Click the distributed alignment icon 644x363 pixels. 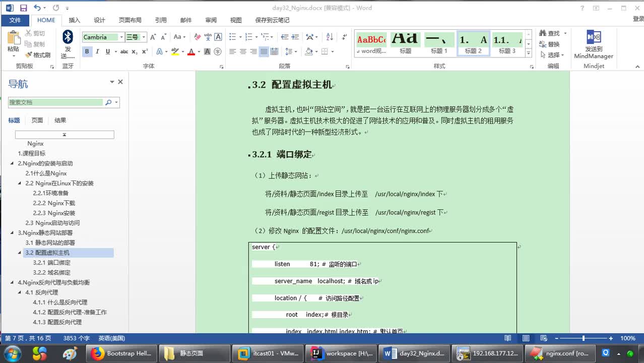tap(274, 51)
